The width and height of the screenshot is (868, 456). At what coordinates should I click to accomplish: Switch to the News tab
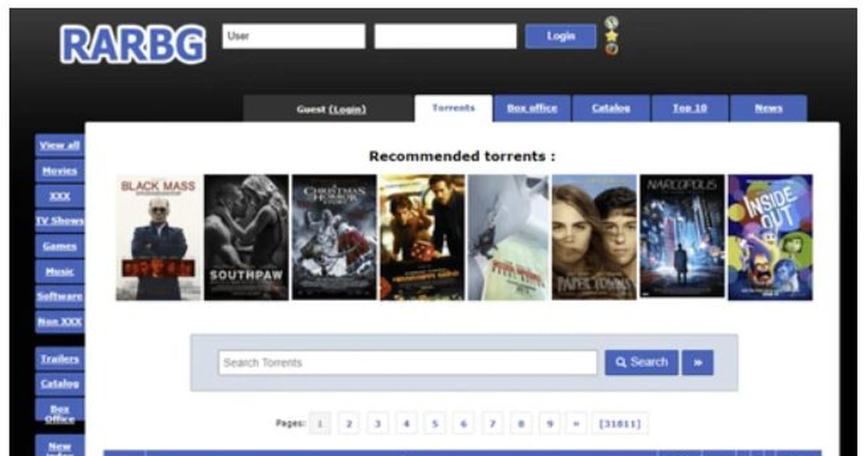point(769,108)
